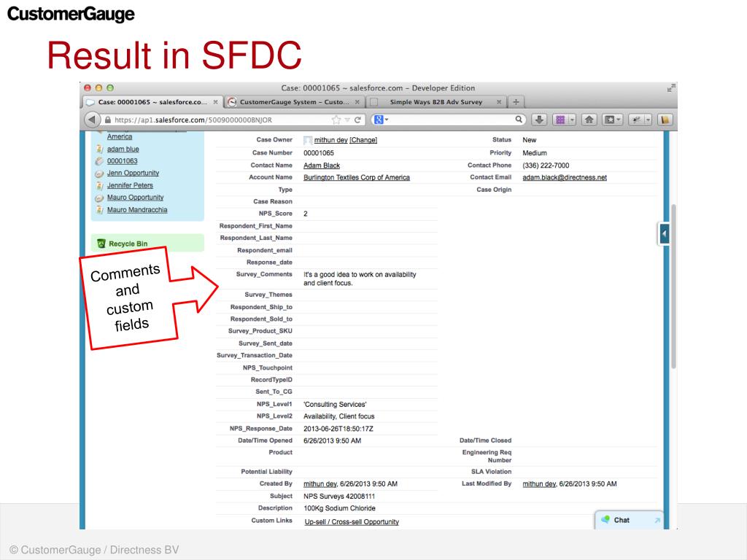Switch to the Simple Ways B2B Adv Survey tab
Viewport: 747px width, 560px height.
[436, 102]
